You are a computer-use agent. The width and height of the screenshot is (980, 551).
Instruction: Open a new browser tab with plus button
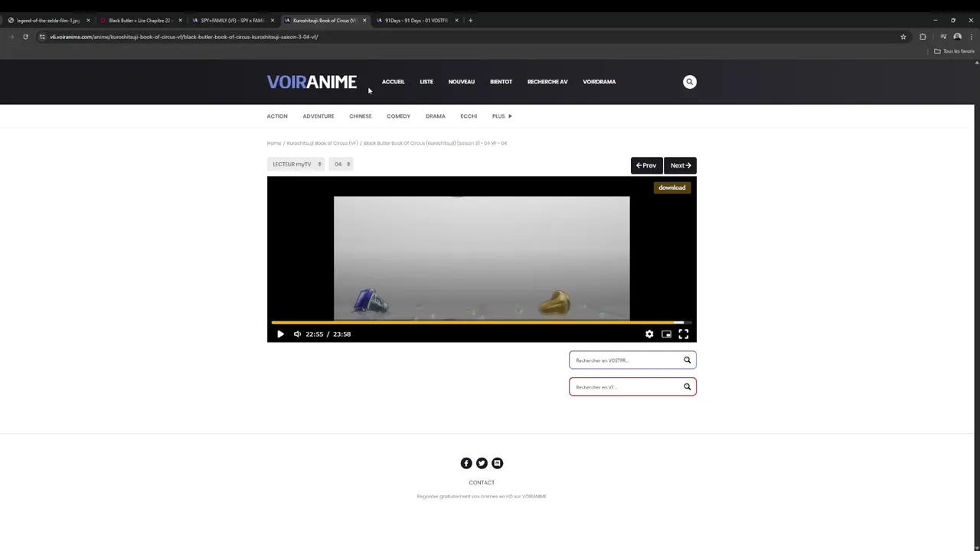(x=470, y=21)
